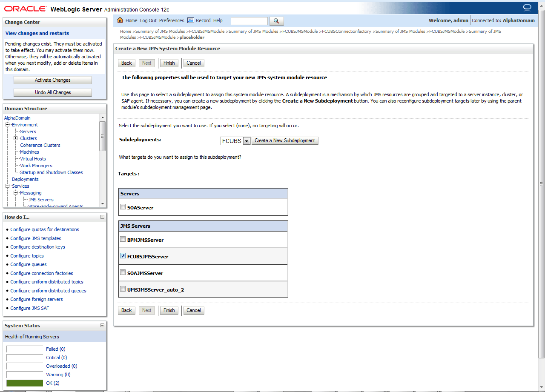Collapse the Messaging tree node

point(15,193)
